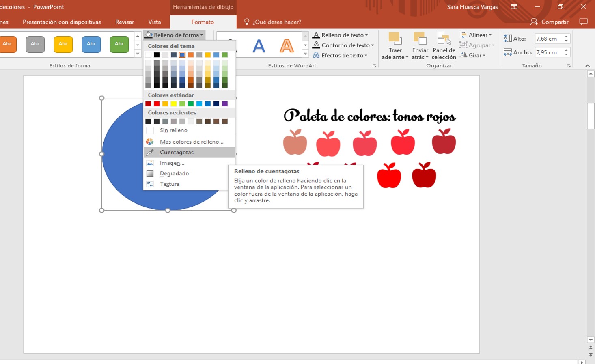This screenshot has height=364, width=595.
Task: Click the Alinear icon
Action: click(476, 35)
